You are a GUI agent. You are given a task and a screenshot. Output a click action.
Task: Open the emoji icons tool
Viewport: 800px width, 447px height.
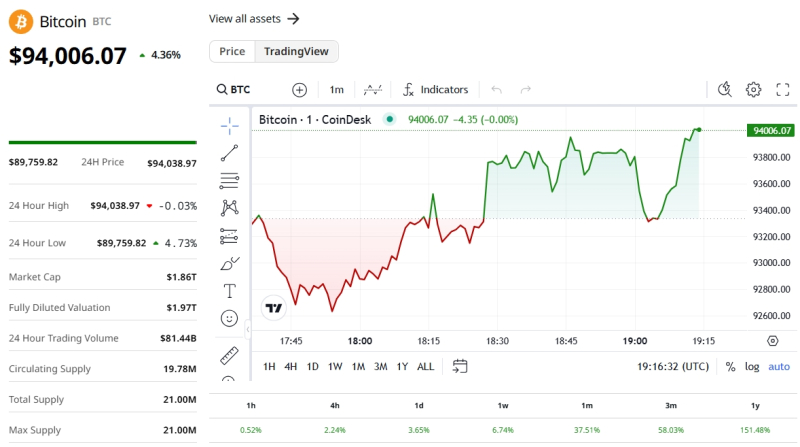[229, 319]
